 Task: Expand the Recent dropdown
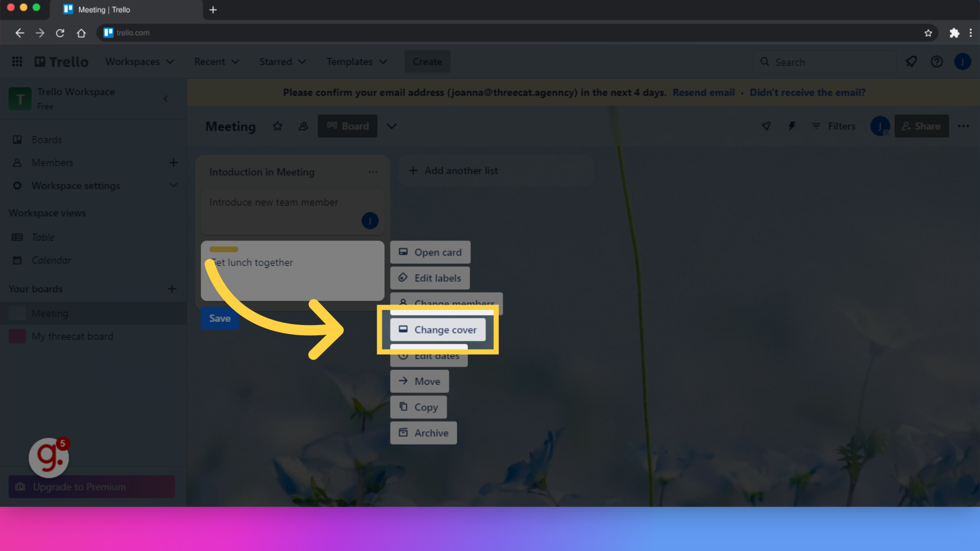[x=216, y=62]
